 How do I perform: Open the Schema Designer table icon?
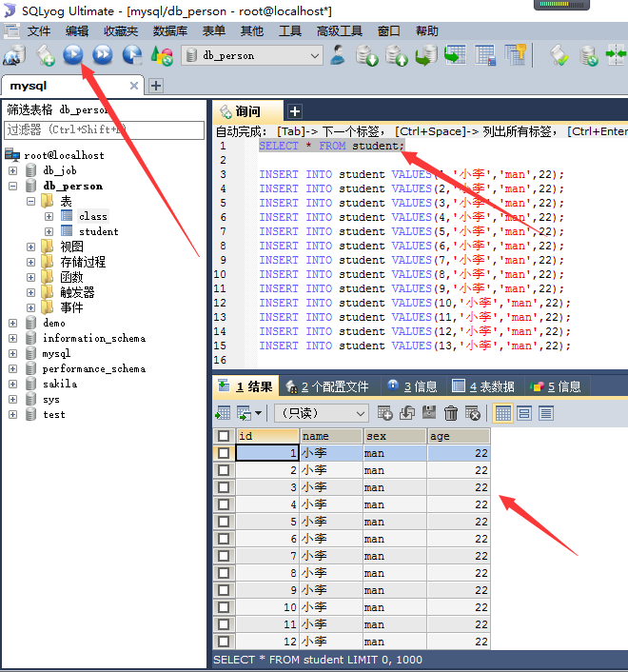tap(485, 55)
